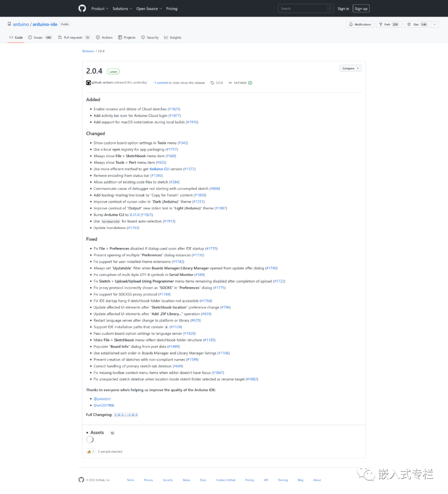Open the @palazzol profile link
The height and width of the screenshot is (494, 448).
pyautogui.click(x=102, y=399)
